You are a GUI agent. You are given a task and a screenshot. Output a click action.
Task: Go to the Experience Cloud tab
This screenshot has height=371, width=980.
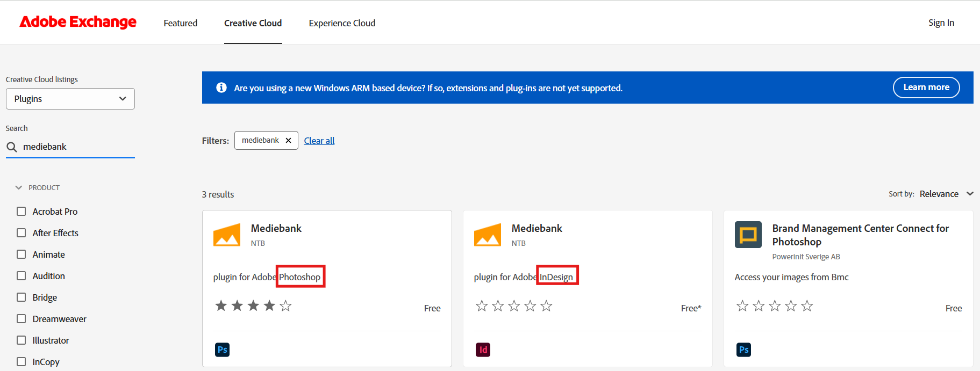pos(342,23)
